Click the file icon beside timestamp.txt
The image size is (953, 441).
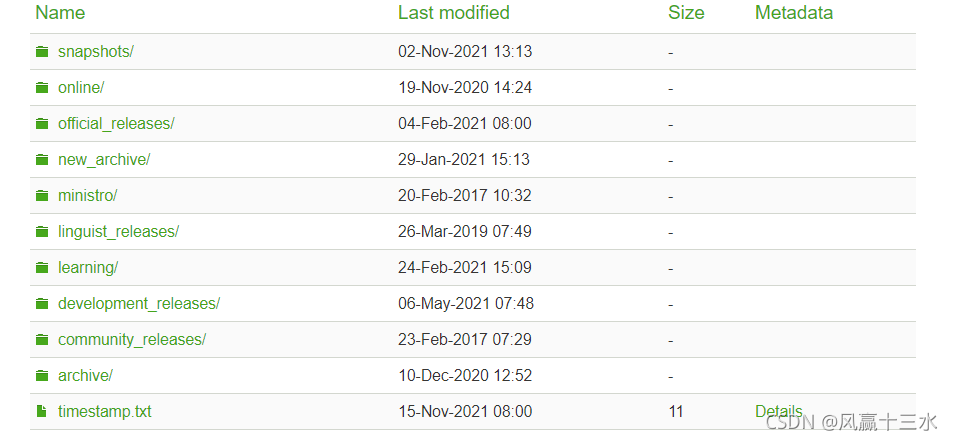tap(41, 411)
